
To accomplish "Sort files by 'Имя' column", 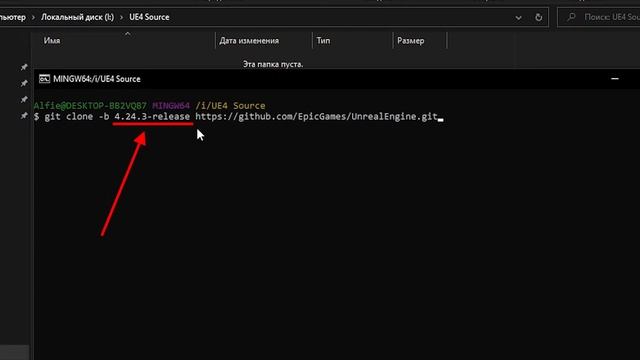I will click(52, 41).
